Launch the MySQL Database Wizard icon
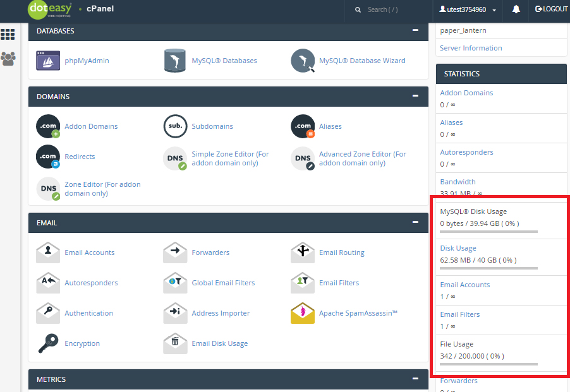 (303, 61)
